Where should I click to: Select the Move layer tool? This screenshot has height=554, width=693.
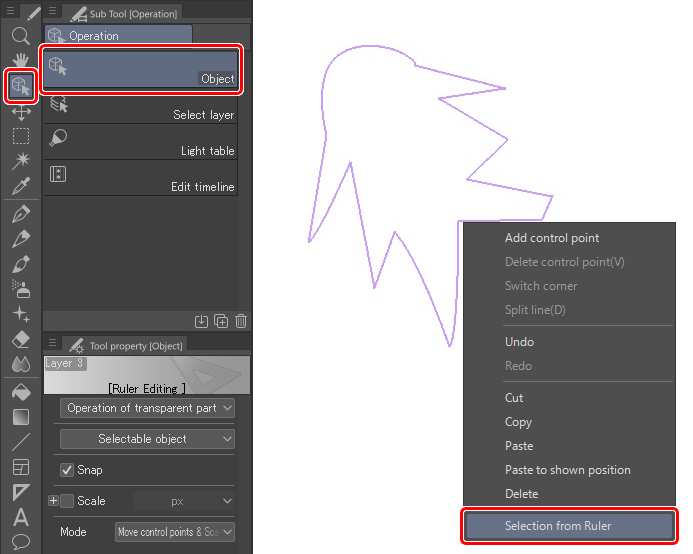coord(20,112)
